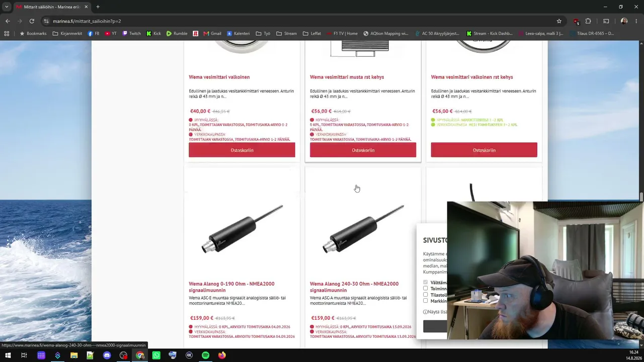Open Wema vesimittari valkoinen rst kehys title
This screenshot has height=362, width=644.
pos(472,77)
